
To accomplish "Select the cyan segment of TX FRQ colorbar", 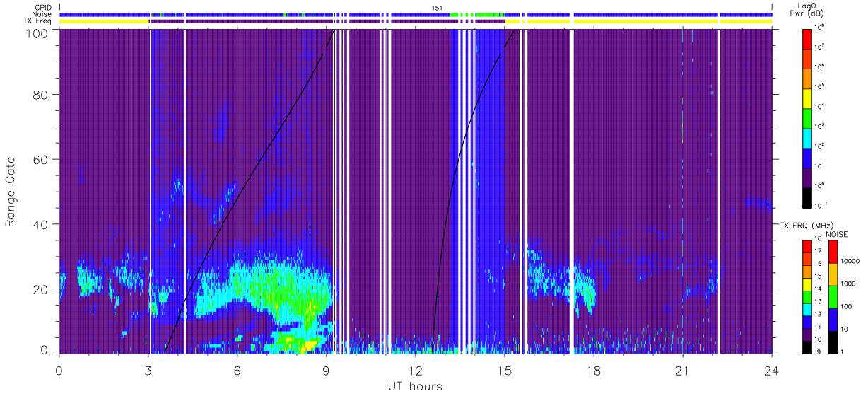I will pos(807,309).
